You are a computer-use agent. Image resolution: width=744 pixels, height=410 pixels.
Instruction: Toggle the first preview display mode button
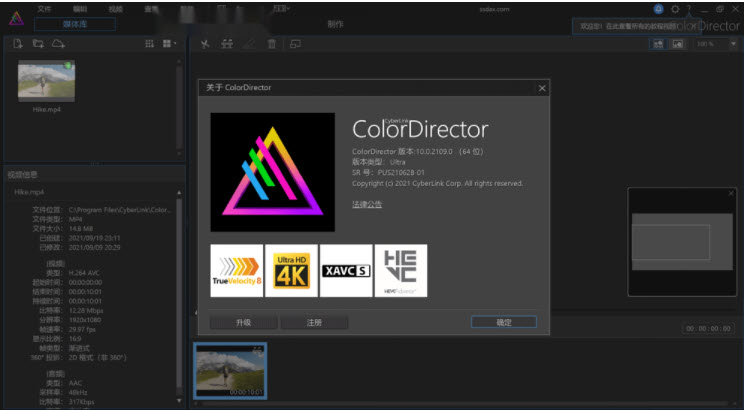pyautogui.click(x=658, y=44)
